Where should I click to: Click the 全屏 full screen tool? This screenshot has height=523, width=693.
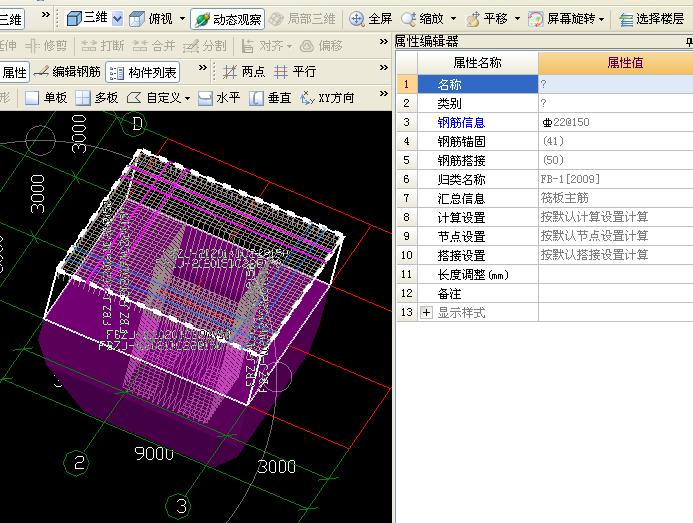coord(370,19)
